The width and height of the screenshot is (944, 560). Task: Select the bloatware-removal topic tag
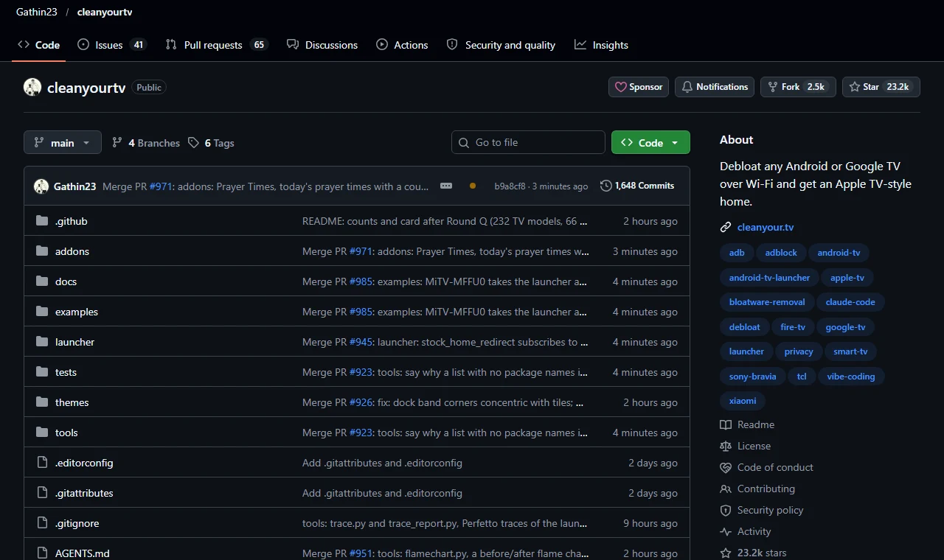pos(767,302)
